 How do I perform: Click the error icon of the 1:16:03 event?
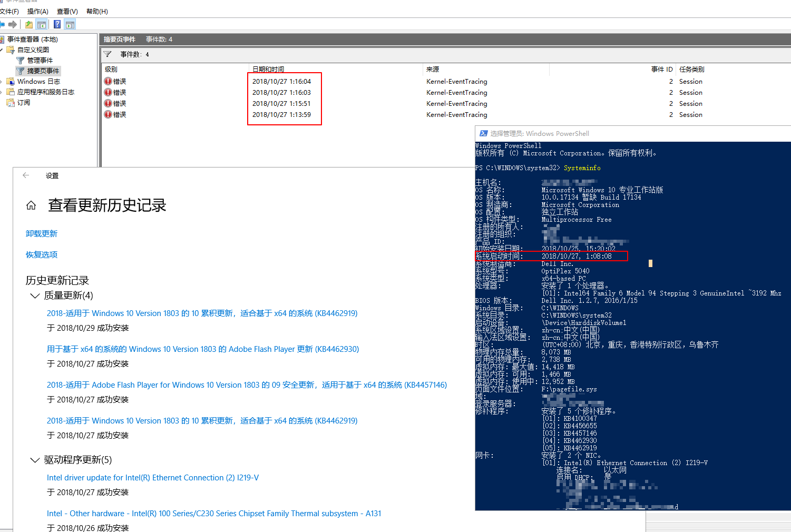coord(108,92)
